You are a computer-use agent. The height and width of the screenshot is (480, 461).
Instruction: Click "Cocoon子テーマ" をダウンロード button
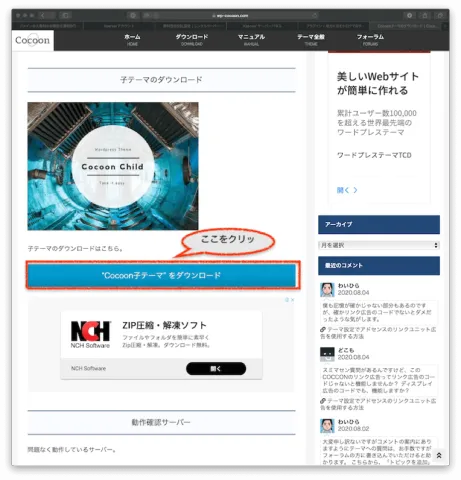click(162, 275)
